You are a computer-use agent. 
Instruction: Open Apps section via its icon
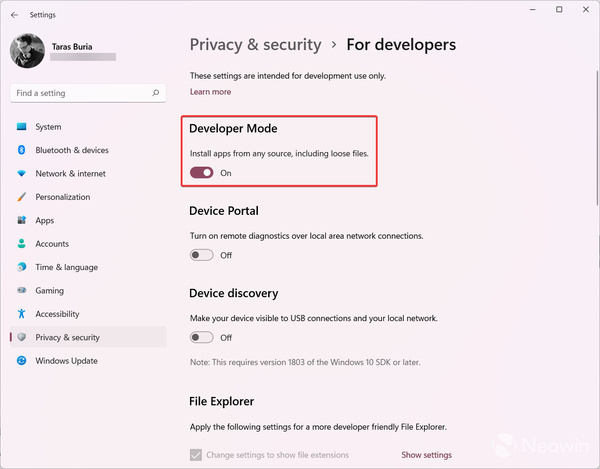coord(22,220)
